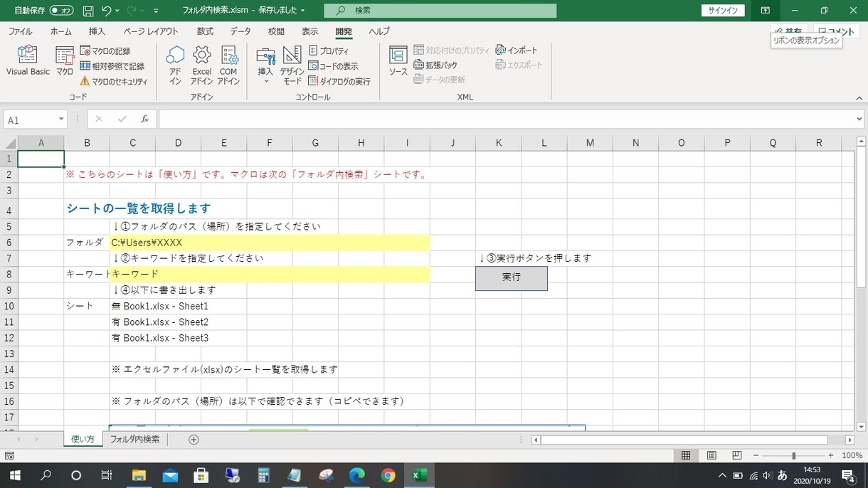Image resolution: width=868 pixels, height=488 pixels.
Task: Click the XML Import button
Action: click(x=517, y=51)
